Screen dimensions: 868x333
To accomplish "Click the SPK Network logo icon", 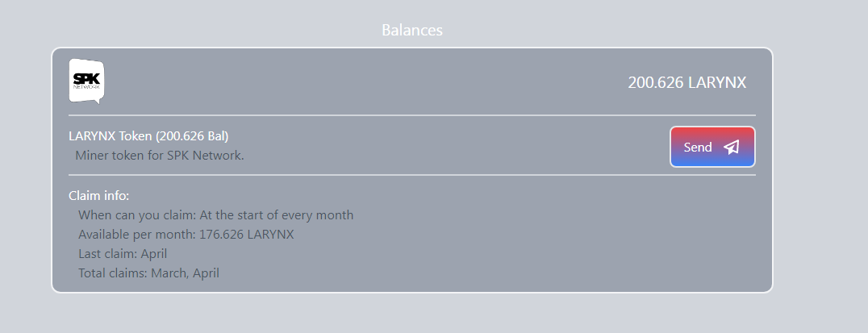I will pyautogui.click(x=86, y=81).
